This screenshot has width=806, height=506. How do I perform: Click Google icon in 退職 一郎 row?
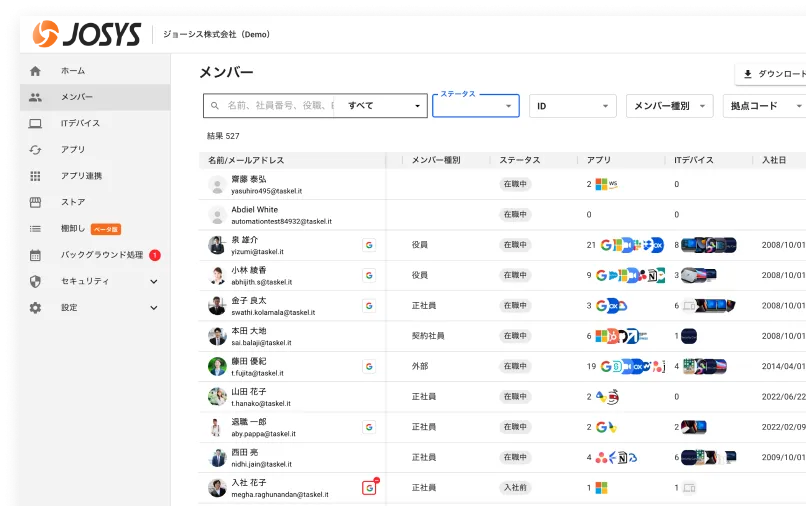click(x=369, y=427)
